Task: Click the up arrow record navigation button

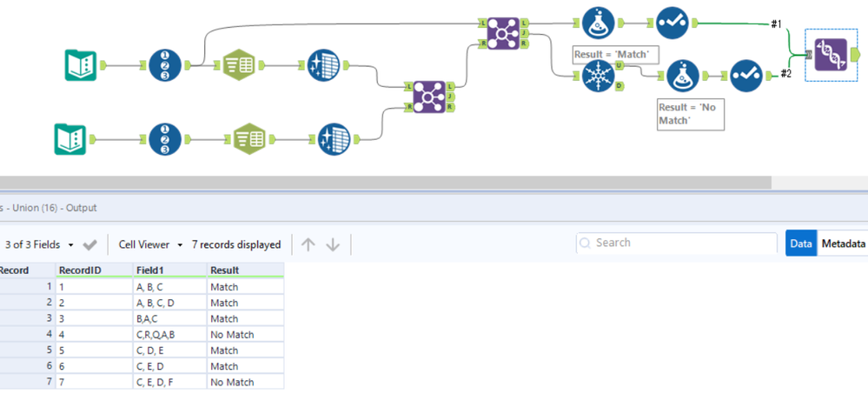Action: click(x=308, y=244)
